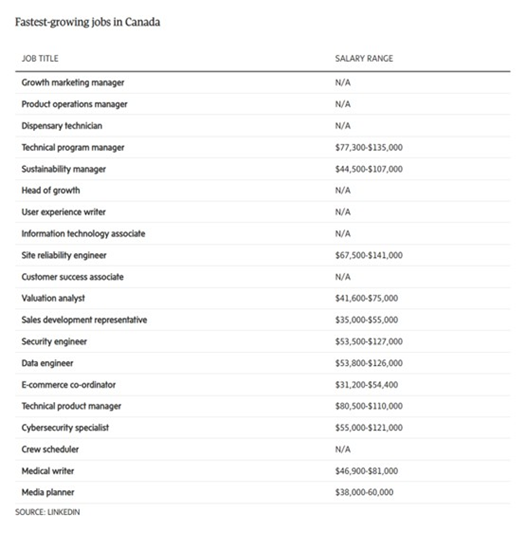
Task: Click the $67,500-$141,000 salary range
Action: pos(369,255)
